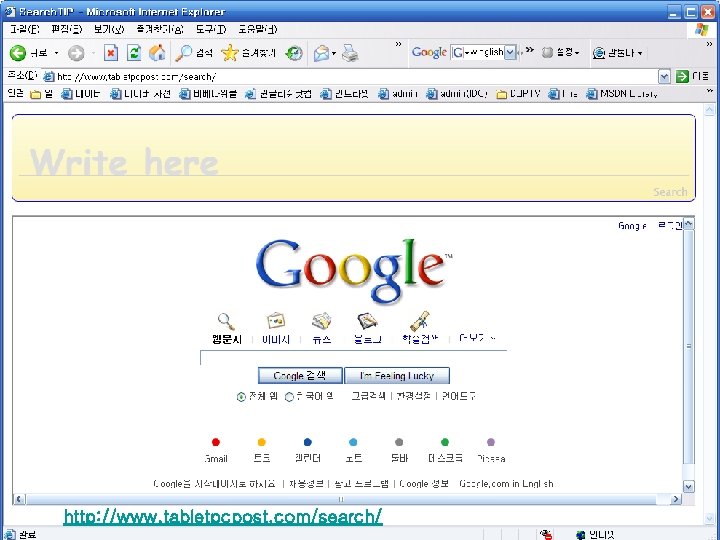Open the blue dot Calendar link
The image size is (720, 540).
[307, 458]
